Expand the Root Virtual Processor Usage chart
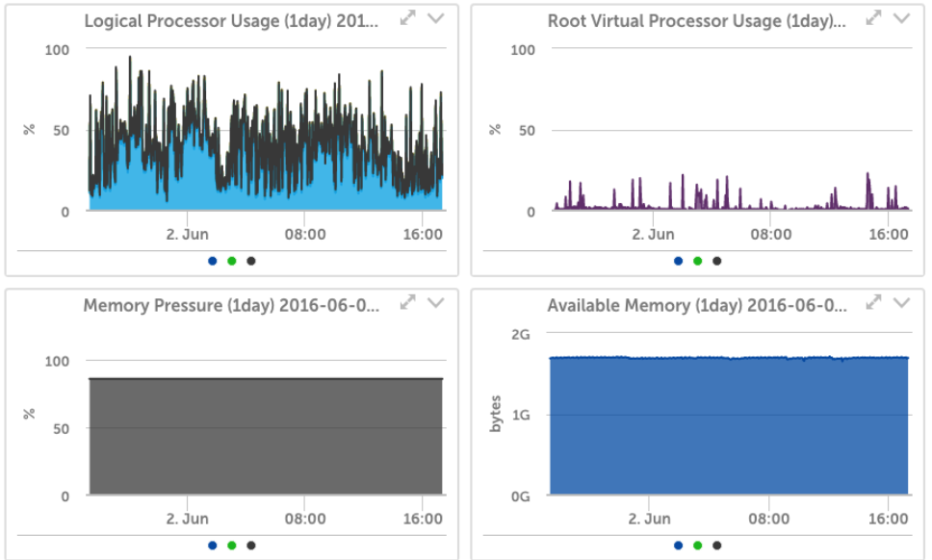Image resolution: width=932 pixels, height=560 pixels. (x=872, y=15)
